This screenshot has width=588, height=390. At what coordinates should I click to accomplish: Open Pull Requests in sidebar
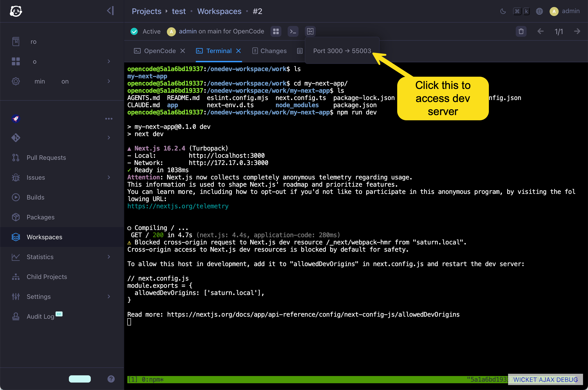(46, 158)
